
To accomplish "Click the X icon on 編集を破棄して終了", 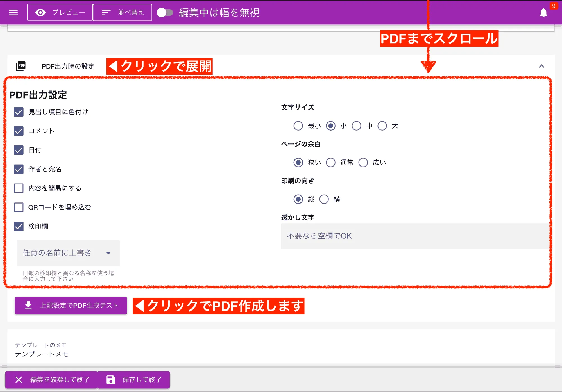I will [19, 380].
